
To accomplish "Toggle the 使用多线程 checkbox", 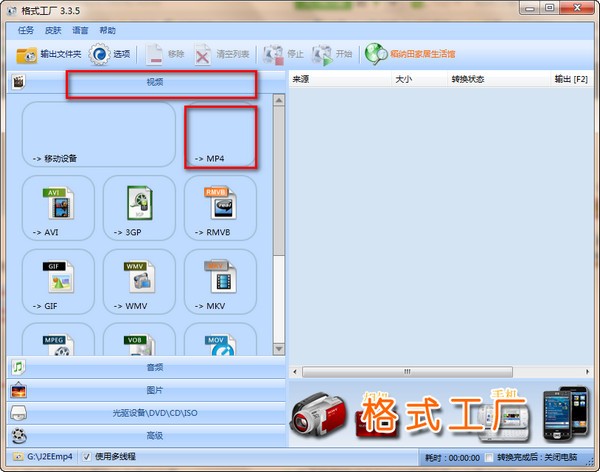I will coord(87,456).
